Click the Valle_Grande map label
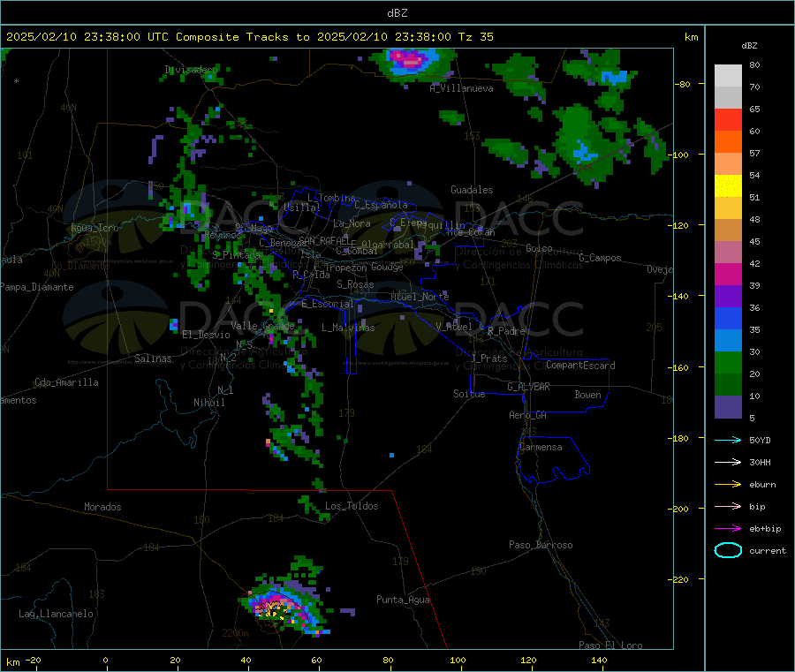The image size is (795, 672). [x=262, y=325]
